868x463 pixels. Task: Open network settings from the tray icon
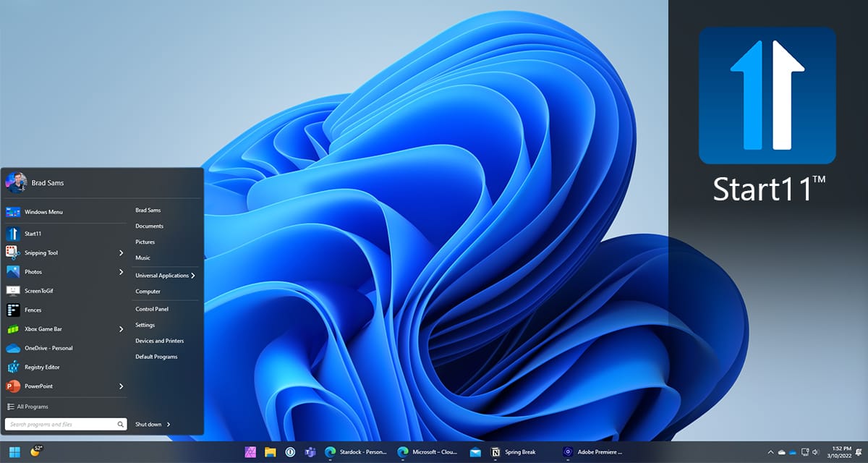point(804,452)
